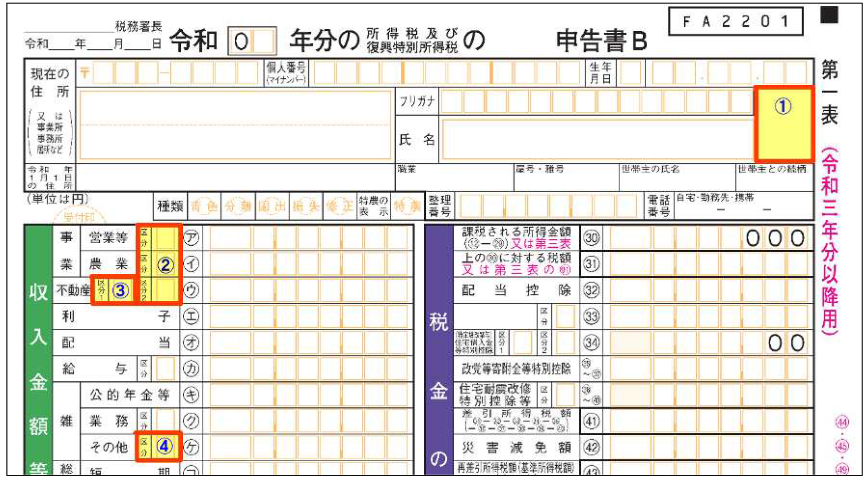Image resolution: width=868 pixels, height=481 pixels.
Task: Click the 区分1 box in row ㉞
Action: (522, 342)
